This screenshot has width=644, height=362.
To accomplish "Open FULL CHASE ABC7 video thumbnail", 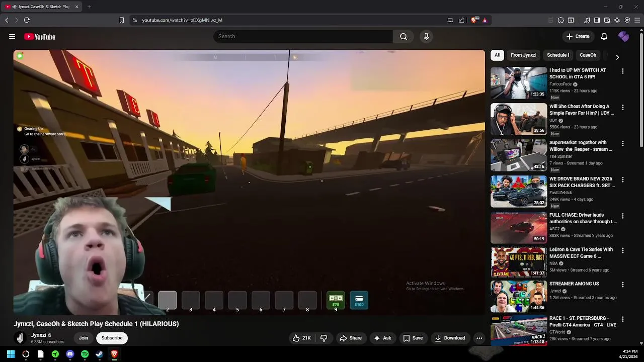I will [519, 228].
